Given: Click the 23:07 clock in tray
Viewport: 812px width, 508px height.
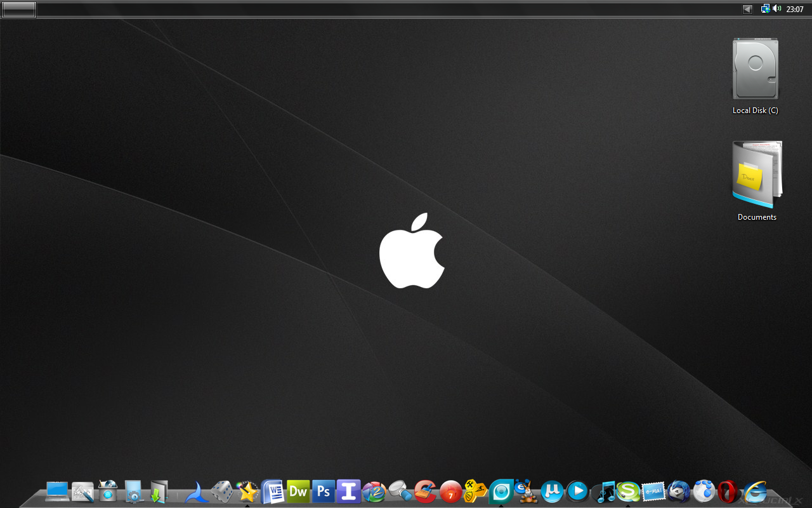Looking at the screenshot, I should coord(795,10).
